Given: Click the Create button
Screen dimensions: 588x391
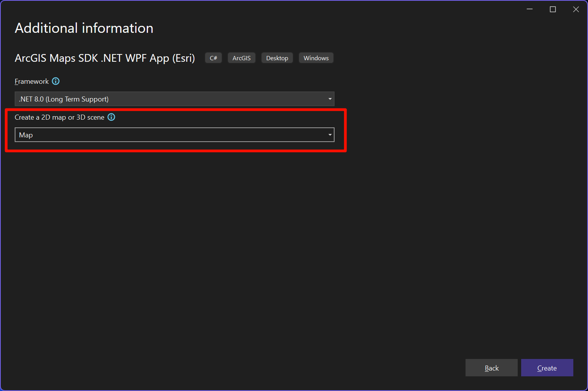Looking at the screenshot, I should (547, 368).
